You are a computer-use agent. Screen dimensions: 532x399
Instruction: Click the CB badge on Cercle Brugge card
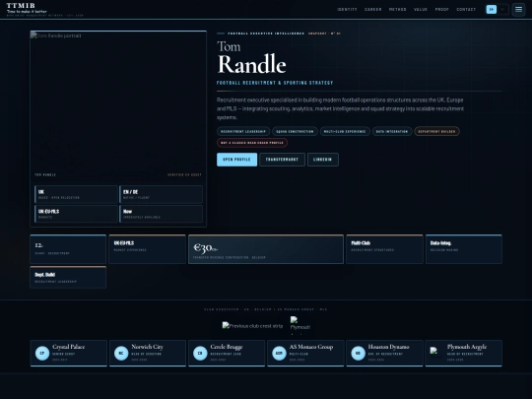[x=200, y=354]
